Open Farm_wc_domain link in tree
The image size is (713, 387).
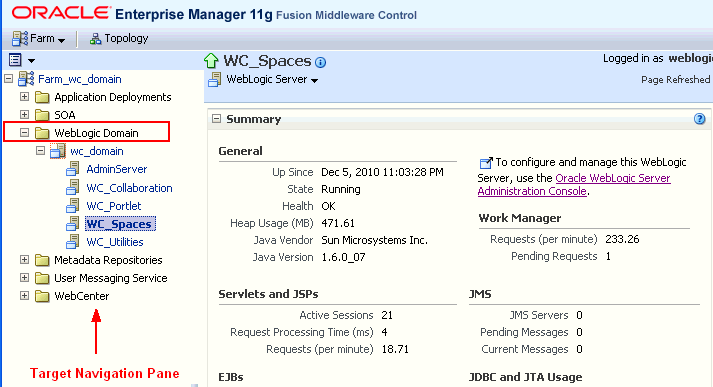point(80,79)
